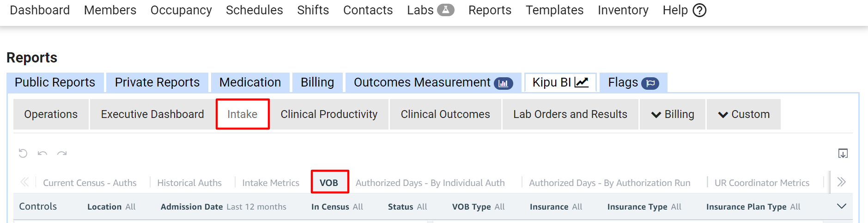Click the Help question mark icon
This screenshot has width=868, height=223.
tap(699, 10)
